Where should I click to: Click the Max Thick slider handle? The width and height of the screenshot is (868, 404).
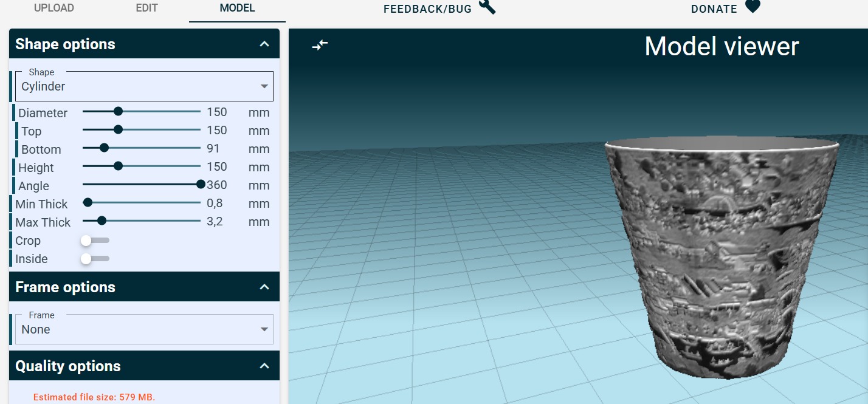click(x=102, y=221)
